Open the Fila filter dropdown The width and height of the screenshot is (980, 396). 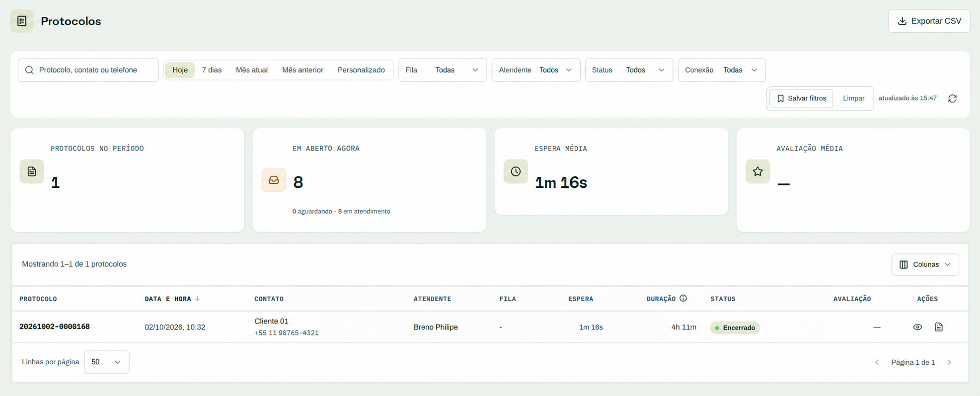[443, 70]
